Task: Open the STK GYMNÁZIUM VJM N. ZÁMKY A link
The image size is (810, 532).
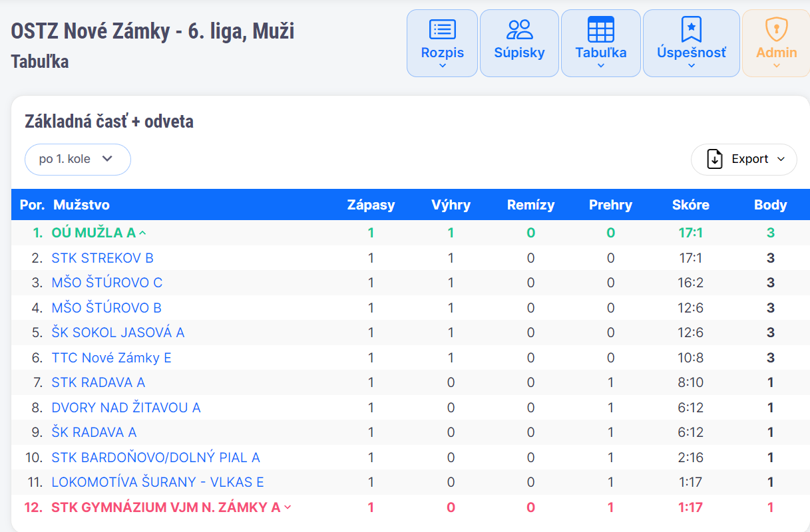Action: pyautogui.click(x=166, y=507)
